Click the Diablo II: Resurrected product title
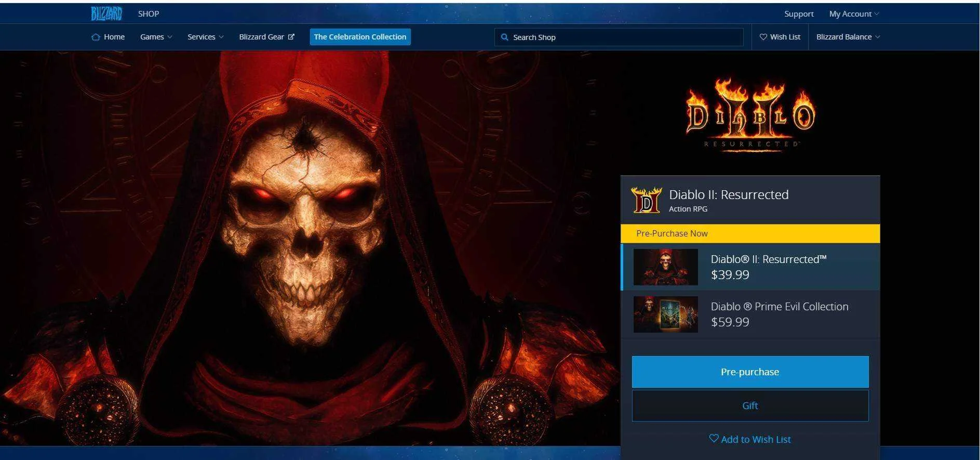The width and height of the screenshot is (980, 460). click(729, 194)
